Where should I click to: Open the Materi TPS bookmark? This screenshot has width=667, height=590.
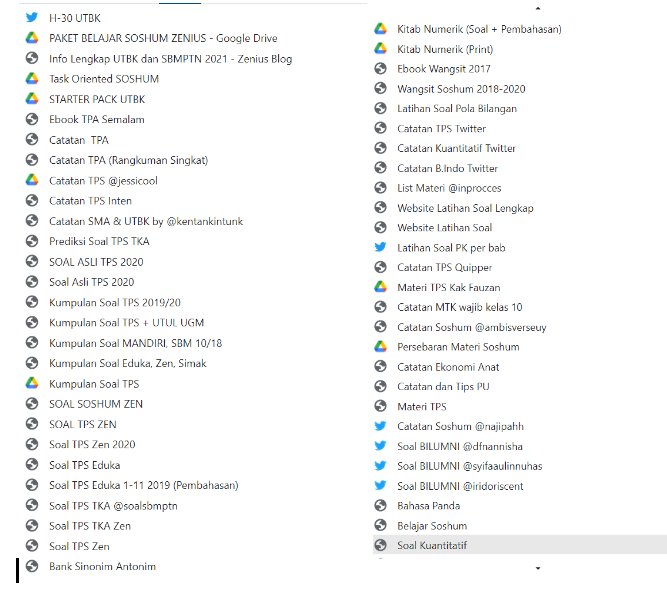pyautogui.click(x=422, y=407)
